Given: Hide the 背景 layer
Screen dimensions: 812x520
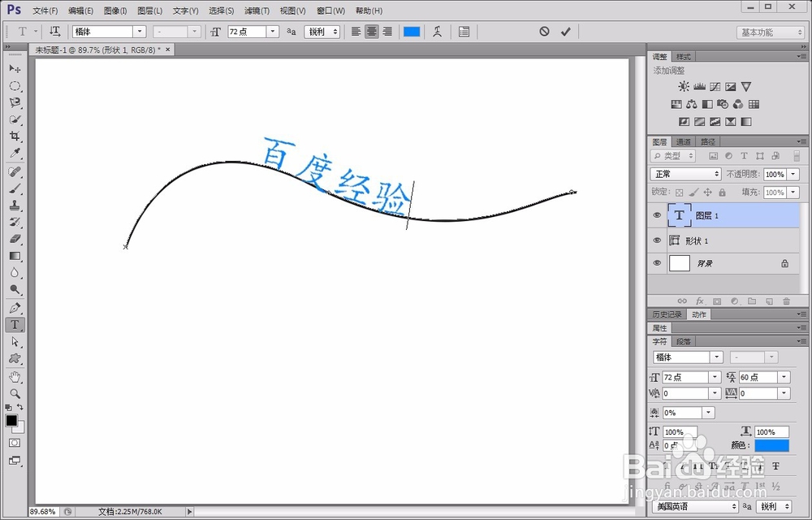Looking at the screenshot, I should tap(657, 263).
